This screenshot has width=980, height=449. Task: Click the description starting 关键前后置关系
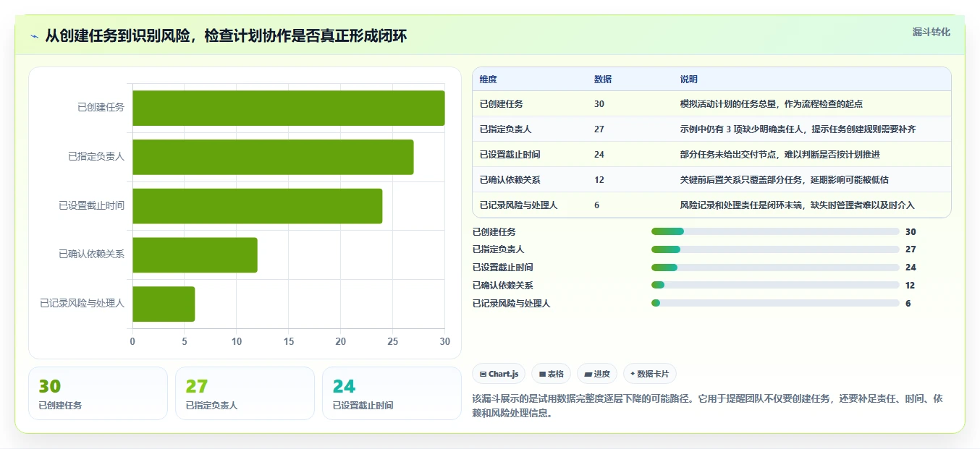pos(785,180)
